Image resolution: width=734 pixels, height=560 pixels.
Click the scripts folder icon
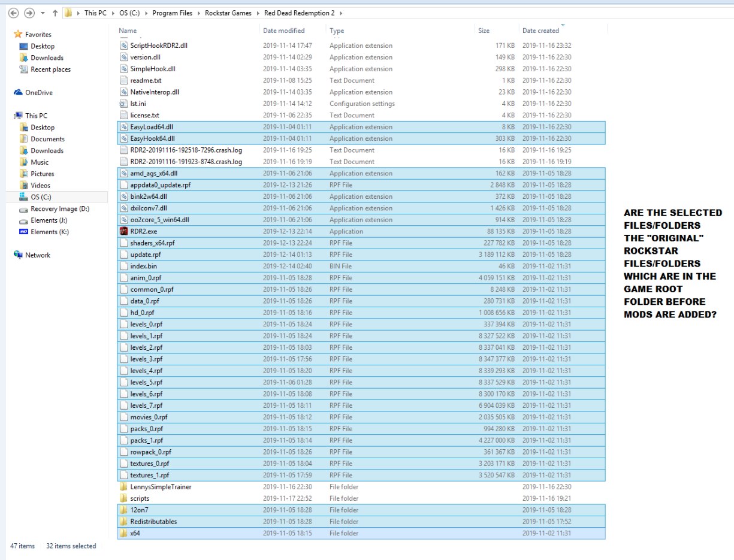tap(123, 498)
